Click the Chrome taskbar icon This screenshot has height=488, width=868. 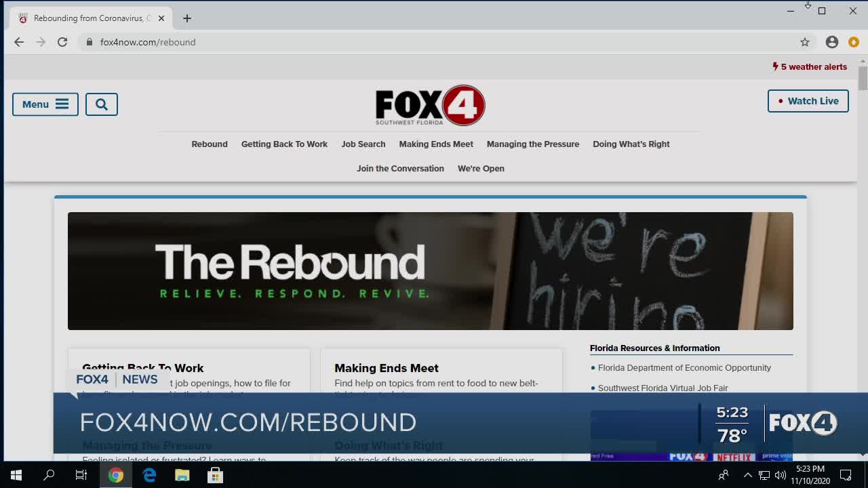click(116, 475)
